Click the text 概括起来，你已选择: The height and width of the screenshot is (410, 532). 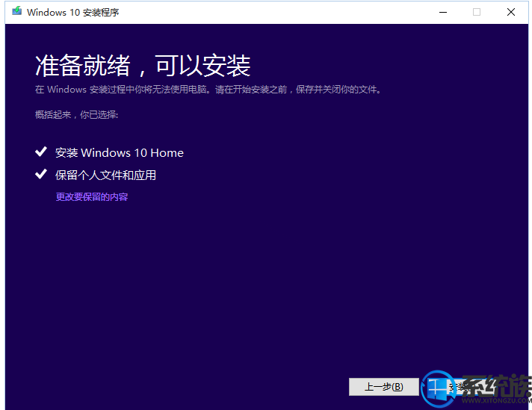click(77, 114)
